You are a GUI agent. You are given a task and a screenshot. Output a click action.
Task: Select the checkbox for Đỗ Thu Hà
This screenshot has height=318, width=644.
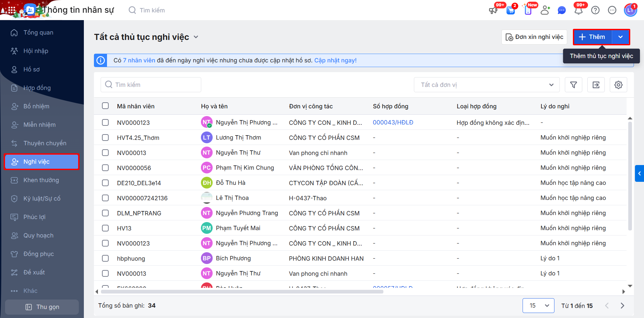[x=105, y=183]
